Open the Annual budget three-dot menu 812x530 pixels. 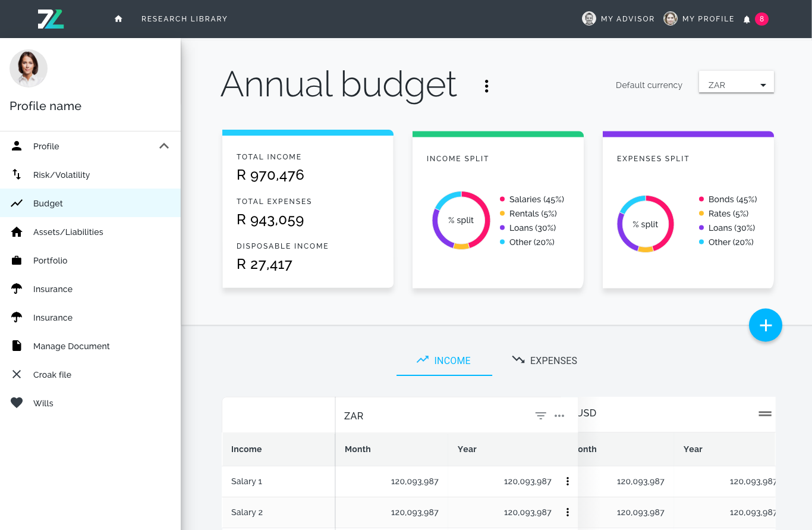(x=486, y=86)
